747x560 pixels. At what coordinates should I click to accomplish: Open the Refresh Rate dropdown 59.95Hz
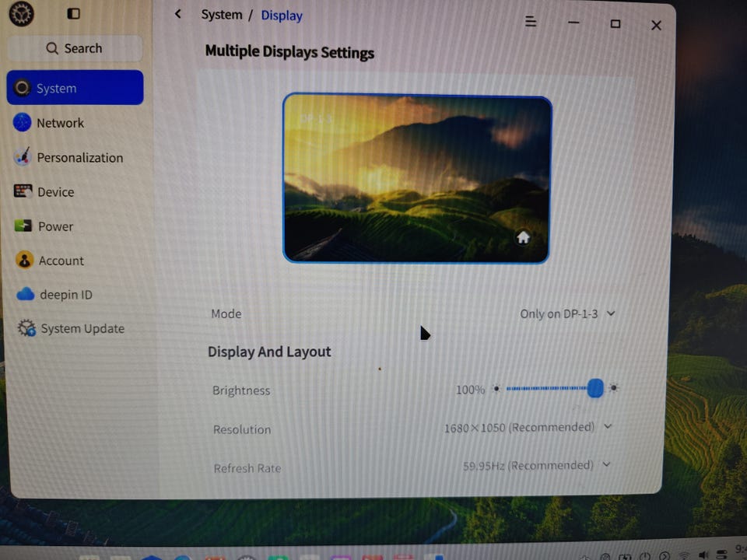tap(536, 465)
